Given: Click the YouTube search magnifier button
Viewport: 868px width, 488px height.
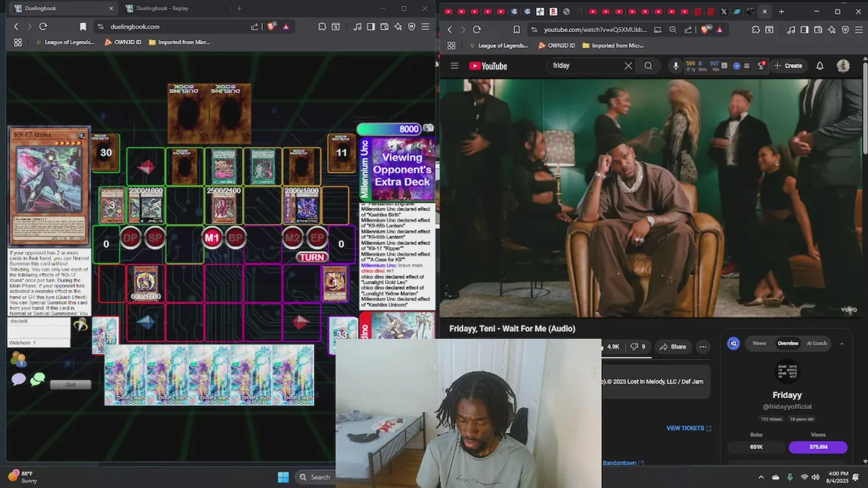Looking at the screenshot, I should 648,66.
